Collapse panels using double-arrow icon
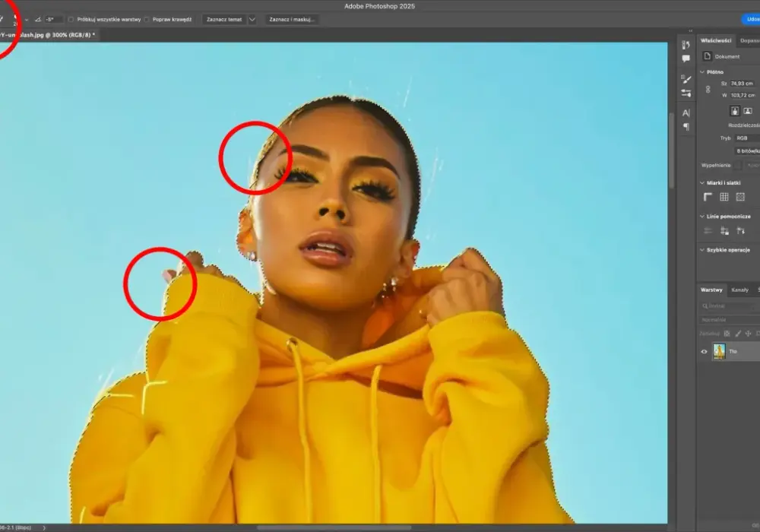The height and width of the screenshot is (532, 760). point(690,31)
